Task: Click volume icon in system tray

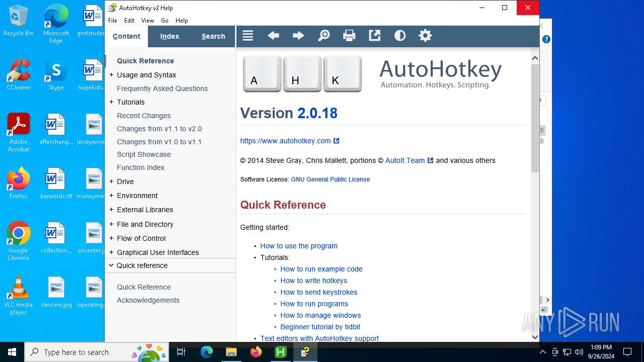Action: [579, 352]
